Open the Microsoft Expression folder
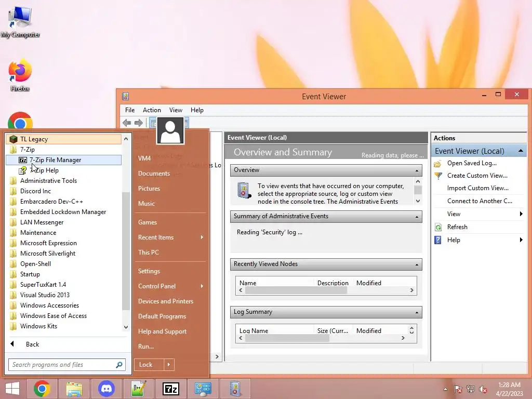The height and width of the screenshot is (399, 532). click(x=63, y=243)
